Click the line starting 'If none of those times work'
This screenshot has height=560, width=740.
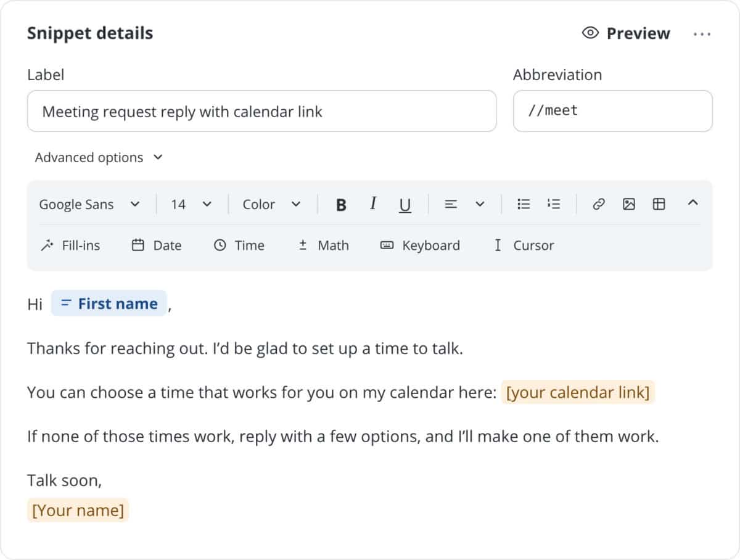click(343, 437)
